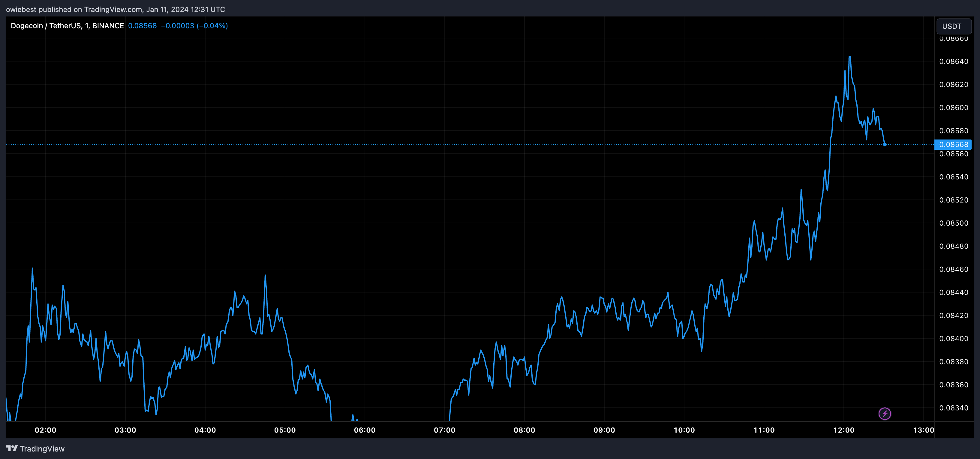Open the USDT currency selector

click(953, 26)
